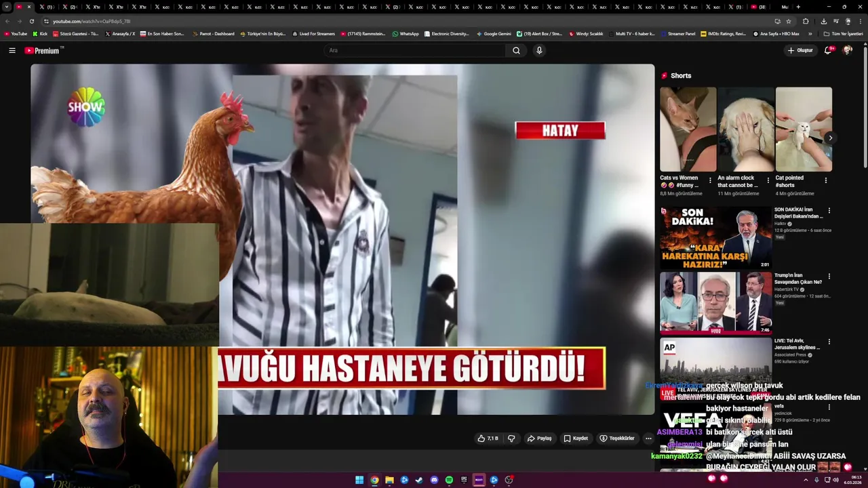Open WhatsApp bookmark
The width and height of the screenshot is (868, 488).
(406, 33)
